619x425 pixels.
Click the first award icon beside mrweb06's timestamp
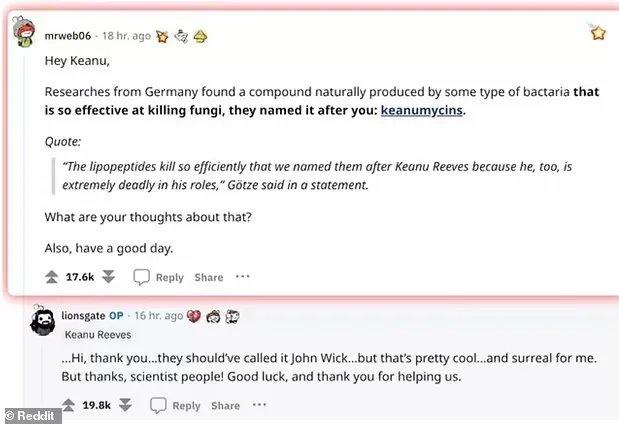point(163,36)
